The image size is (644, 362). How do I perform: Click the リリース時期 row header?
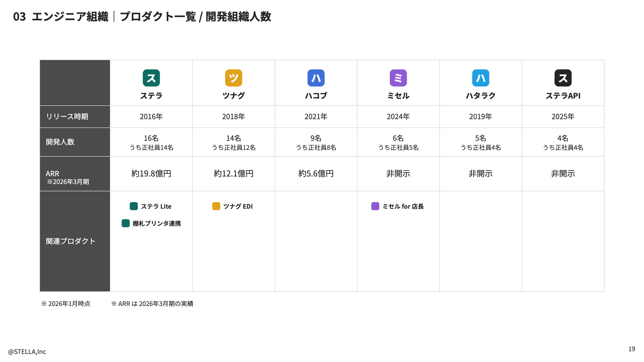(x=75, y=117)
